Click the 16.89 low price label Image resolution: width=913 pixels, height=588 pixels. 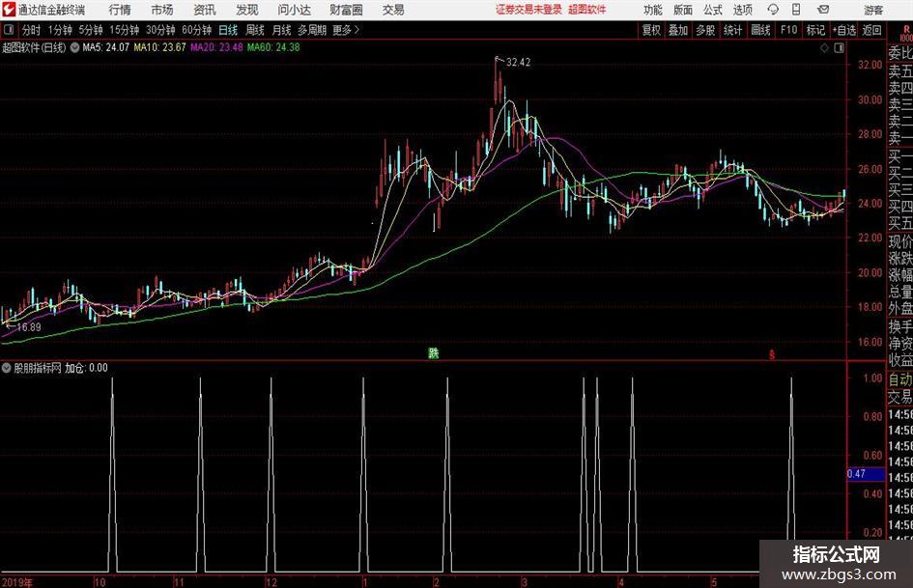[29, 327]
